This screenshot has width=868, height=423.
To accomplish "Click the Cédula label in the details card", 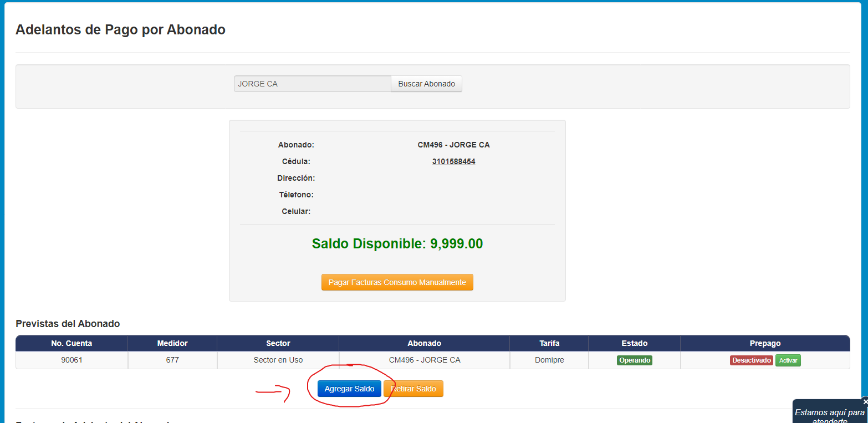I will [x=296, y=162].
